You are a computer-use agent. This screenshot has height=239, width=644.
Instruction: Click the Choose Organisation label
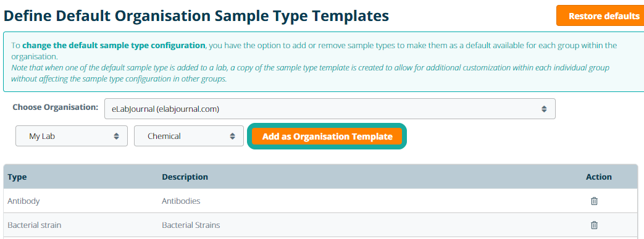point(56,107)
